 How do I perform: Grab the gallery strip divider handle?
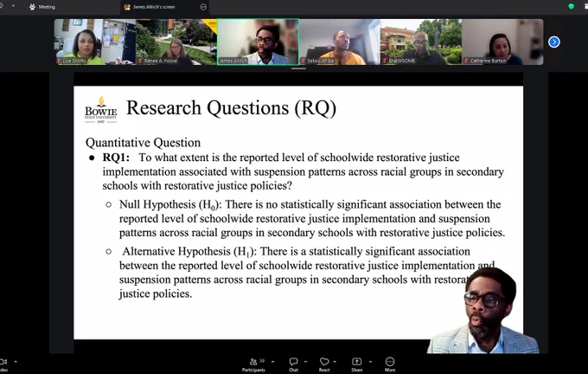298,68
